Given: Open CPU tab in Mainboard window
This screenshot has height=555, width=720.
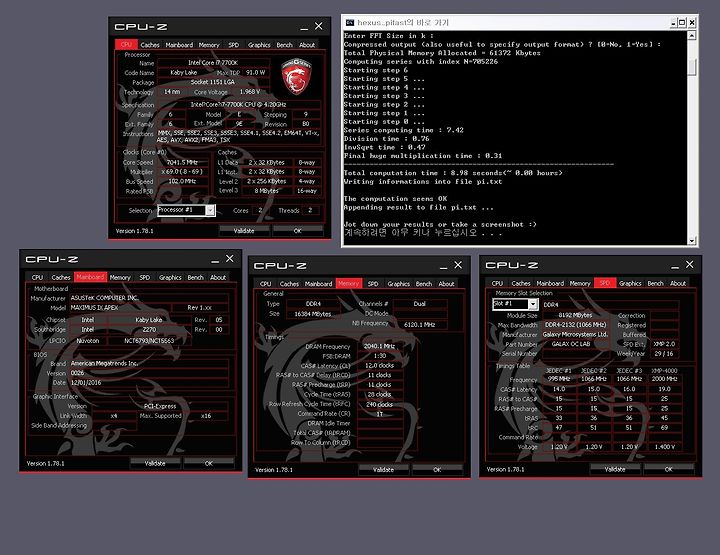Looking at the screenshot, I should 37,277.
